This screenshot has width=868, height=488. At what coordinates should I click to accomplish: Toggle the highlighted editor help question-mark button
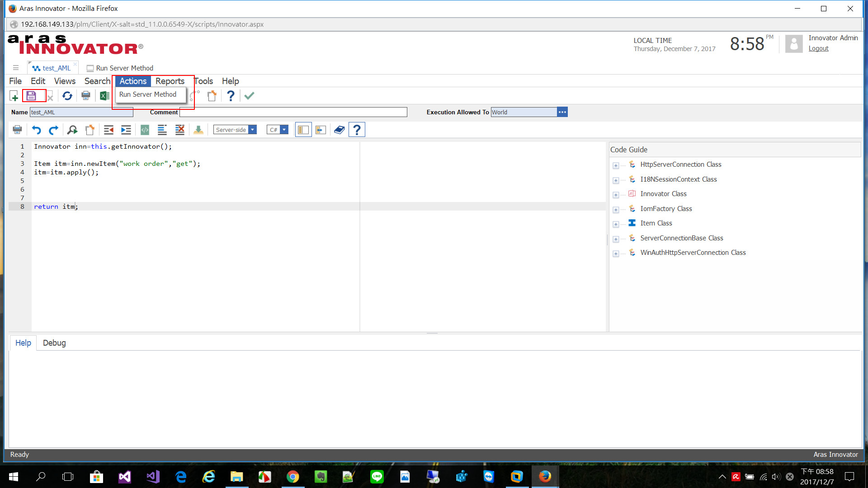coord(357,130)
